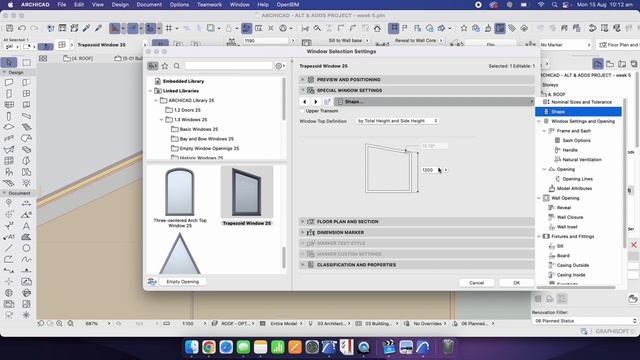Click the favorites star icon in dialog
This screenshot has height=360, width=640.
coord(165,66)
